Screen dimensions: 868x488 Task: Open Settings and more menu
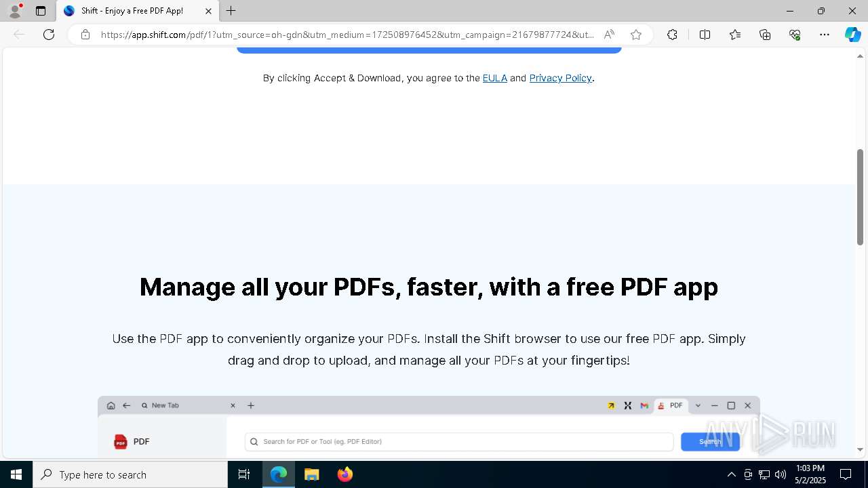(825, 35)
